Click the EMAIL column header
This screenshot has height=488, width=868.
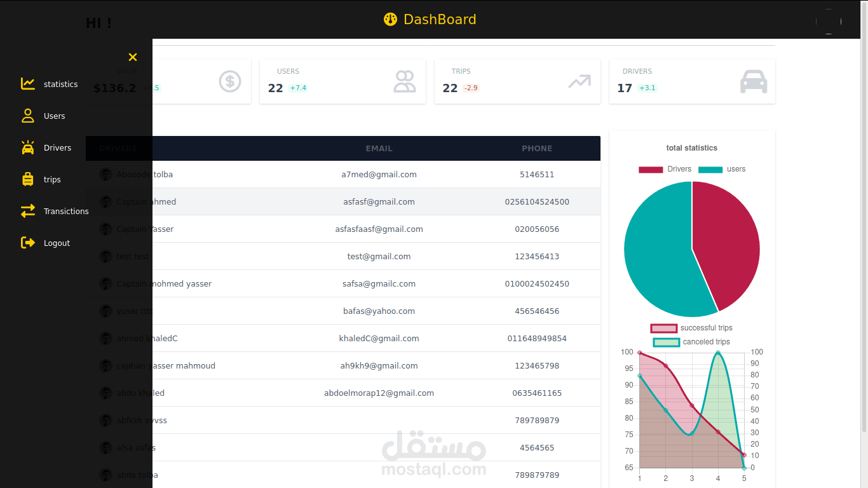tap(379, 149)
